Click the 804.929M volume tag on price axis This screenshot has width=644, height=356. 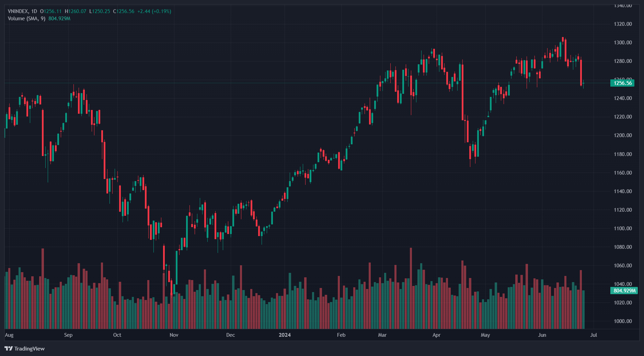coord(624,291)
